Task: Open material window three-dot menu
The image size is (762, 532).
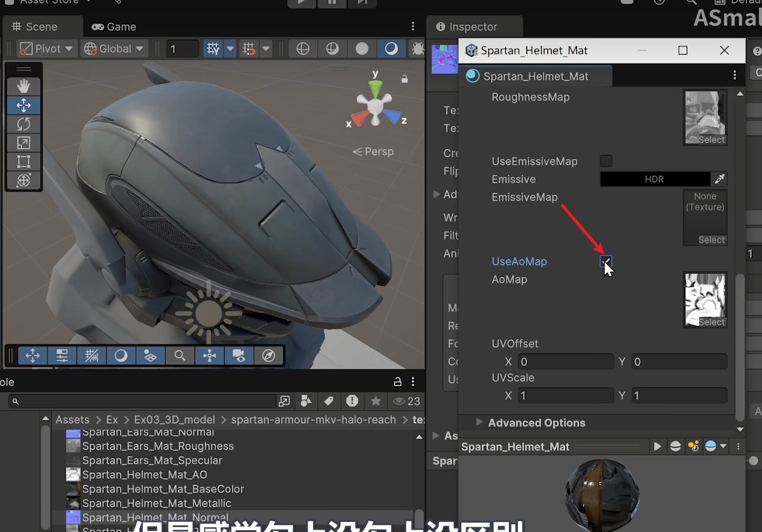Action: 735,75
